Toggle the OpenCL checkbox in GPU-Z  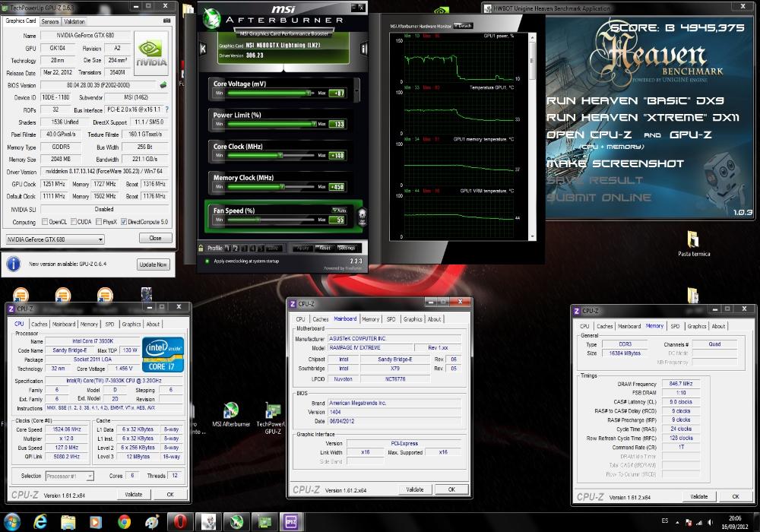point(45,222)
